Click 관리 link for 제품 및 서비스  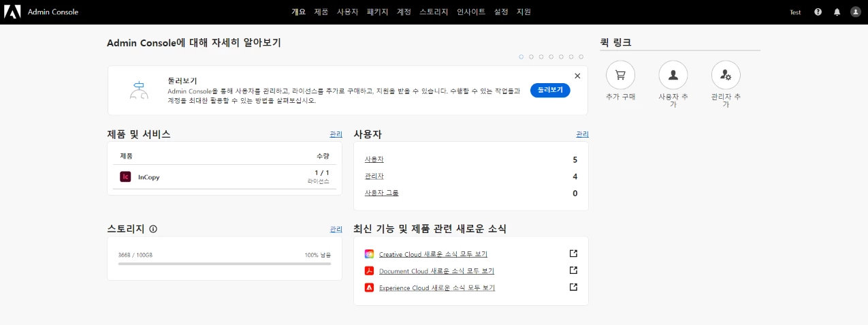pyautogui.click(x=336, y=134)
